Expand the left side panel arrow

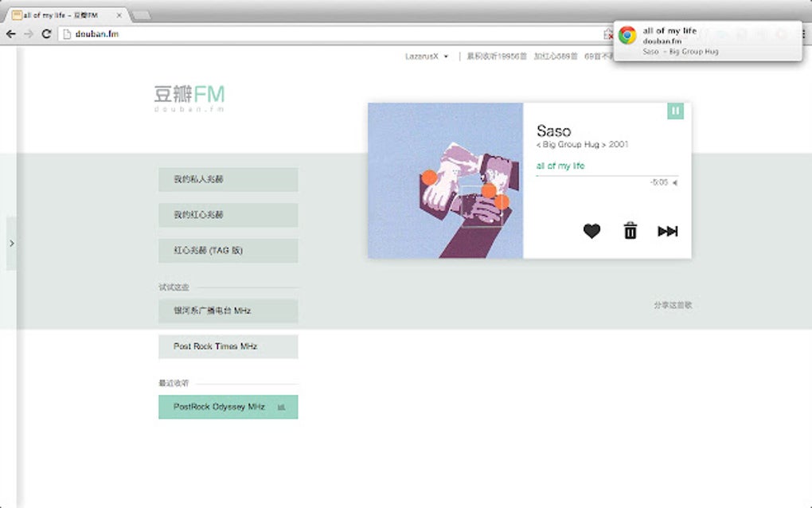[x=11, y=244]
